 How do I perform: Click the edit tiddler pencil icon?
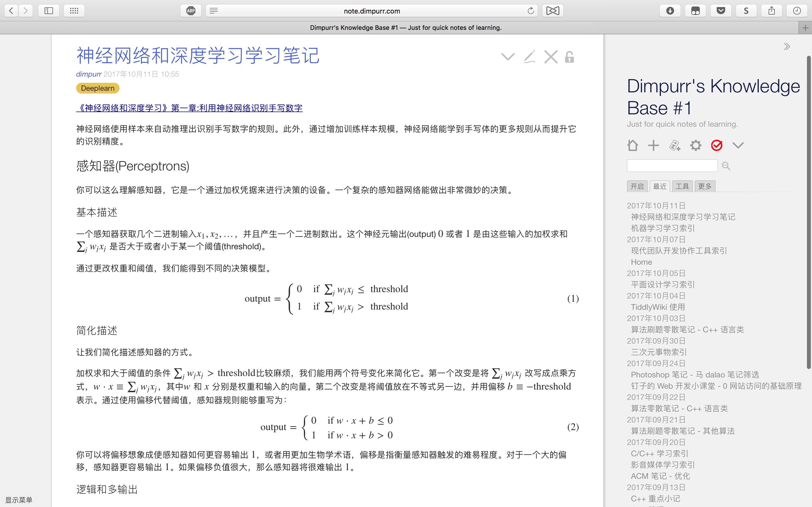pyautogui.click(x=529, y=57)
